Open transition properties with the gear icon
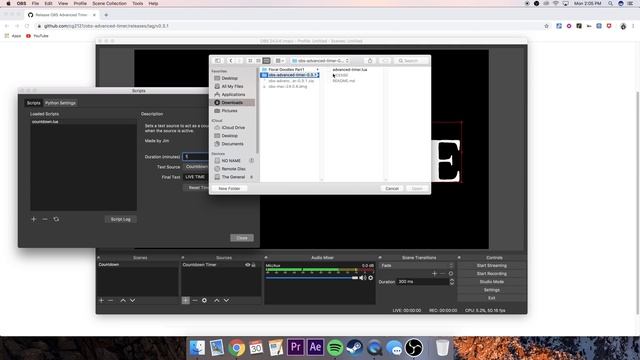This screenshot has width=640, height=360. point(451,273)
